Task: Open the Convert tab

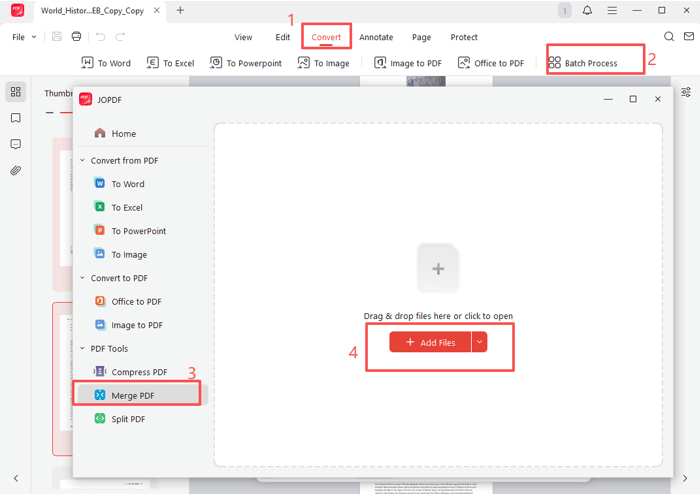Action: pyautogui.click(x=326, y=37)
